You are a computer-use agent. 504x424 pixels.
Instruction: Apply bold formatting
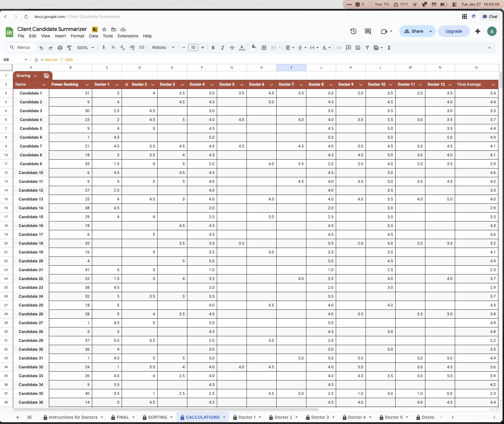[x=213, y=47]
